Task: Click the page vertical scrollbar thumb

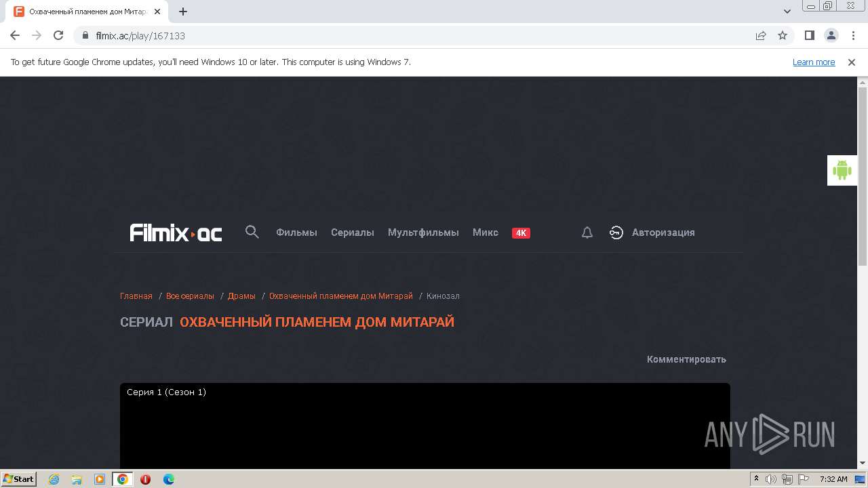Action: 863,176
